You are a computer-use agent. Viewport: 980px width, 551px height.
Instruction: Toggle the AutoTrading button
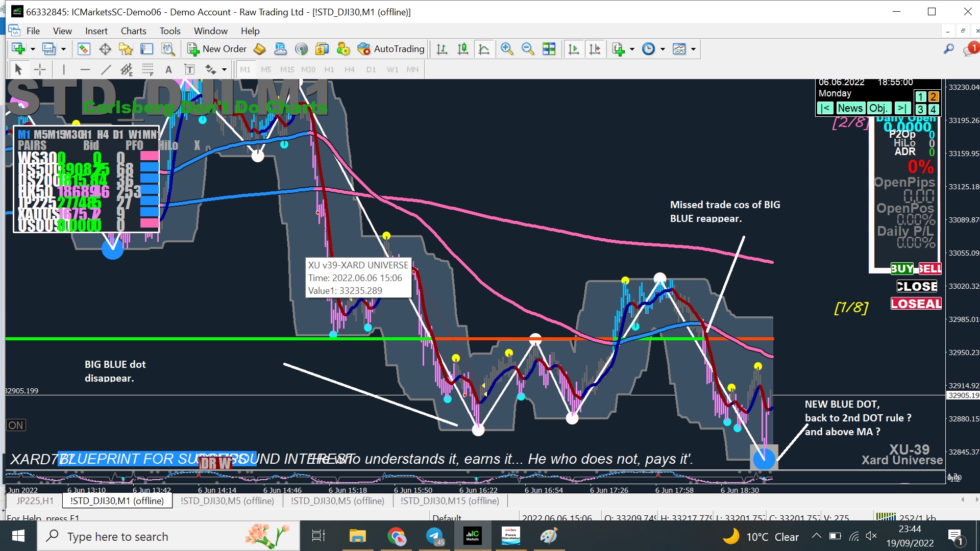click(x=391, y=49)
